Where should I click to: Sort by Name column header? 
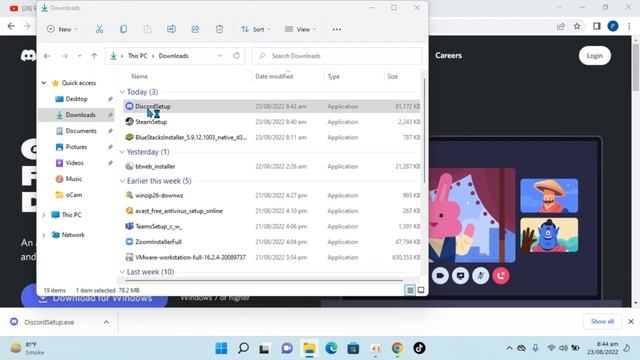coord(139,76)
